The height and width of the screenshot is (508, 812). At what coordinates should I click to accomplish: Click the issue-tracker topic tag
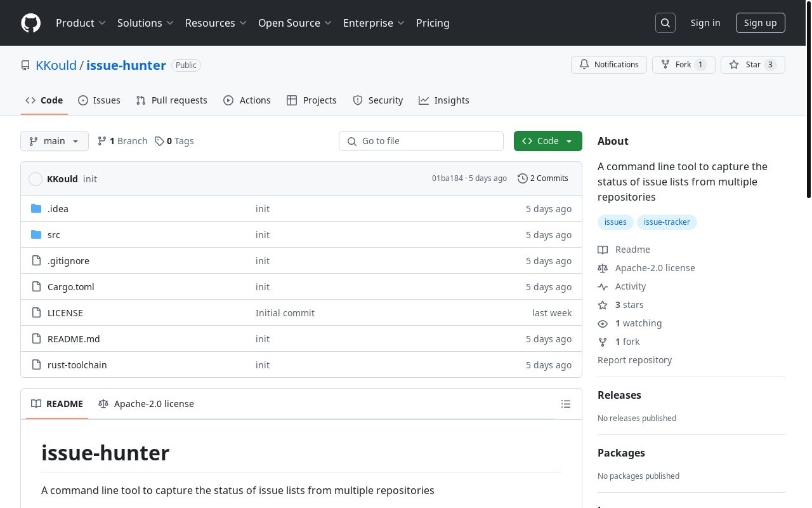666,222
